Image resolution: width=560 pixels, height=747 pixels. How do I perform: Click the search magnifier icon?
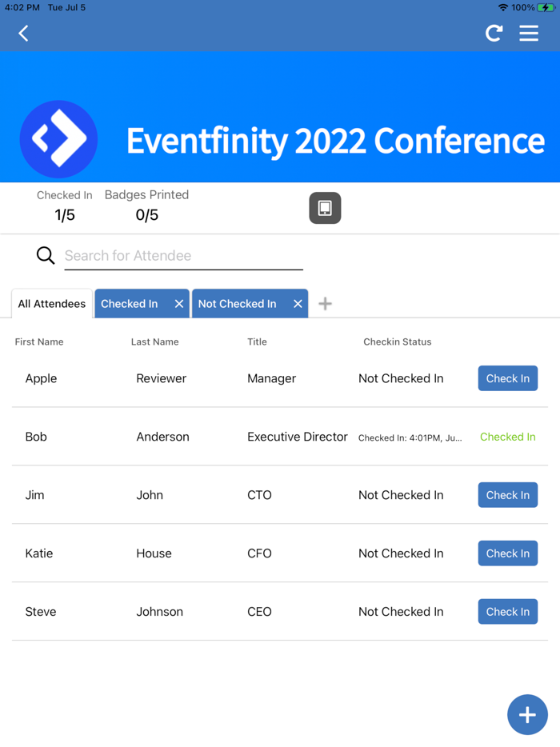[x=45, y=254]
